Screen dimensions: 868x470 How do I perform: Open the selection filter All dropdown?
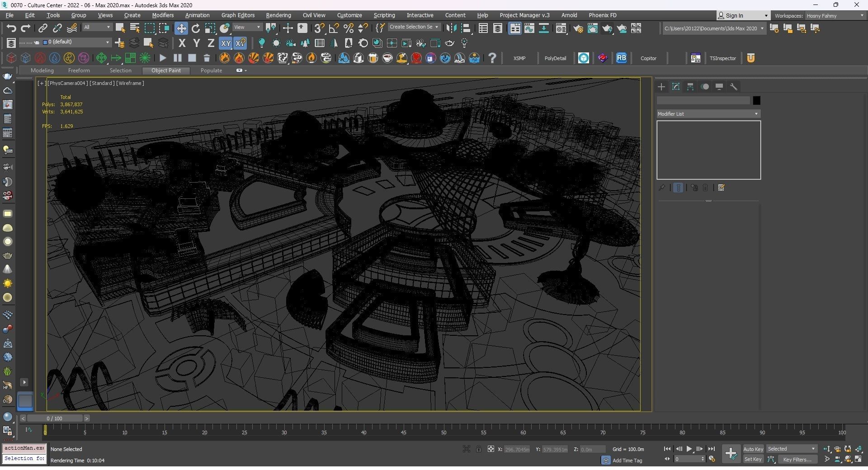97,28
